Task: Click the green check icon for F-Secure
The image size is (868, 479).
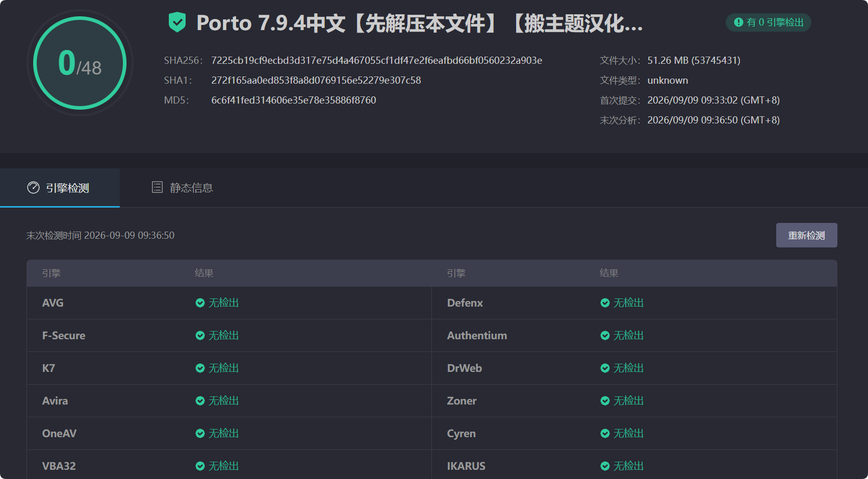Action: click(200, 336)
